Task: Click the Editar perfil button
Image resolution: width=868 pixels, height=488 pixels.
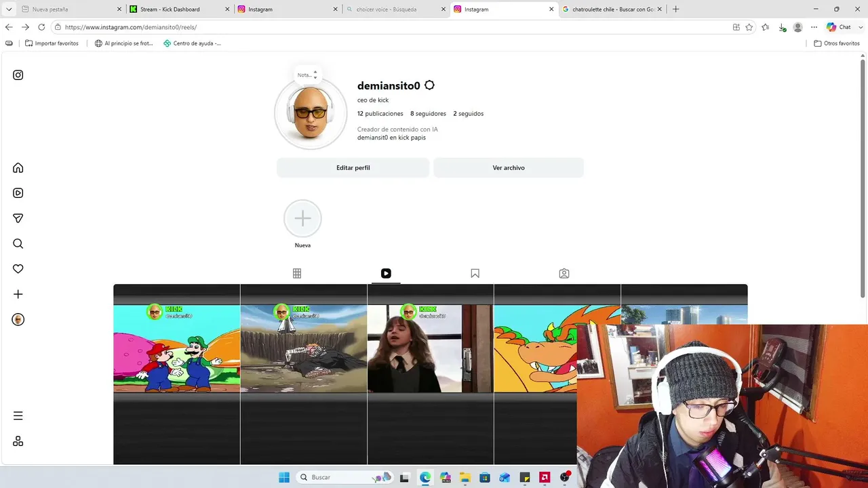Action: pyautogui.click(x=353, y=167)
